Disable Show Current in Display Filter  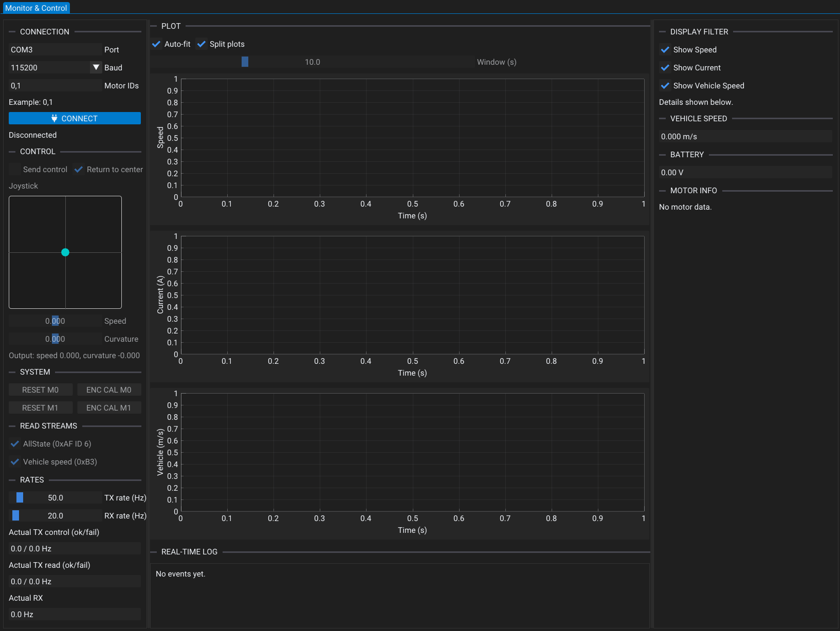point(665,67)
